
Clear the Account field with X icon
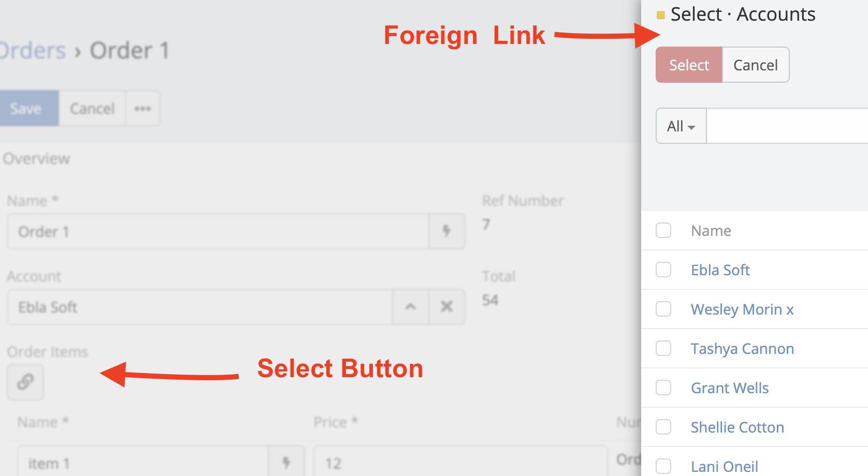point(446,307)
